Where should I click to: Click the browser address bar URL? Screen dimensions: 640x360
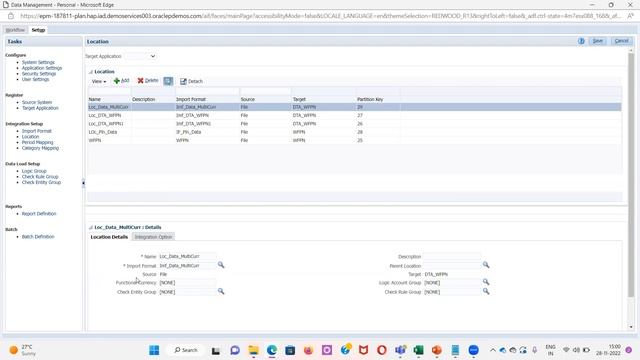tap(320, 16)
